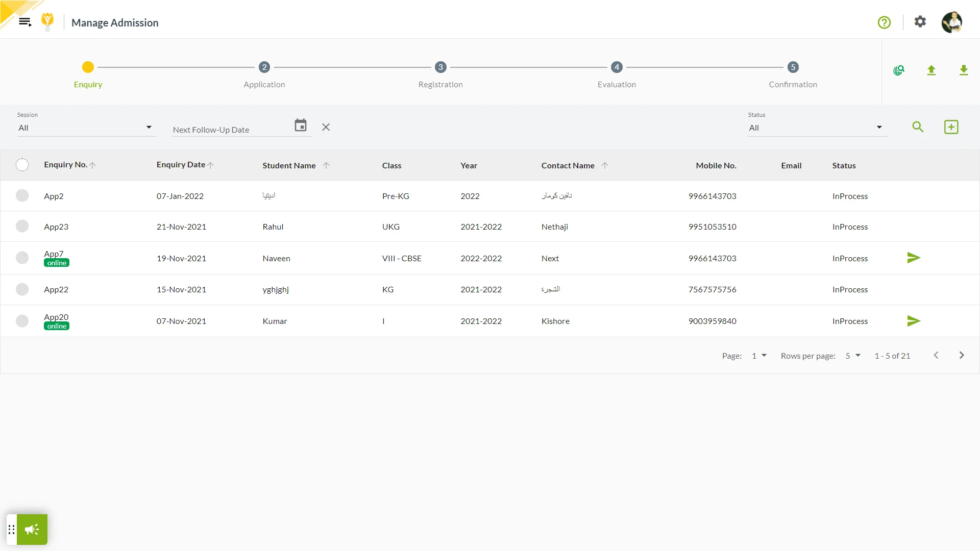This screenshot has width=980, height=551.
Task: Send the App7 enquiry forward arrow
Action: [x=914, y=258]
